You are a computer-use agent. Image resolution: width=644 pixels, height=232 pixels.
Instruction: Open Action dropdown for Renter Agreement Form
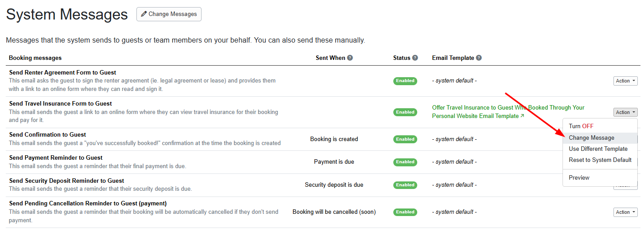pyautogui.click(x=625, y=81)
